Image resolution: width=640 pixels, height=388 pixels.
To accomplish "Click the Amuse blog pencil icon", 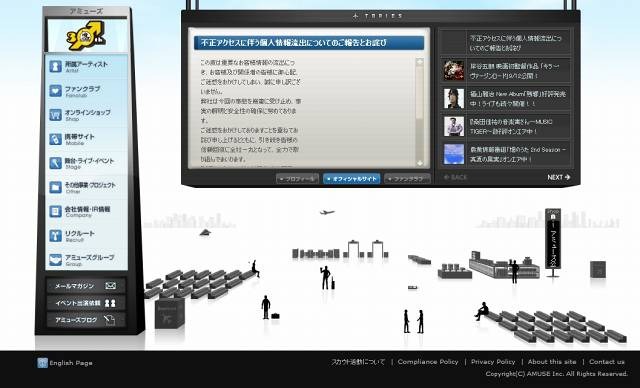I will pos(109,320).
